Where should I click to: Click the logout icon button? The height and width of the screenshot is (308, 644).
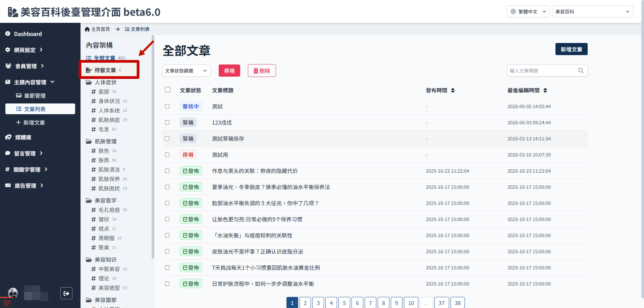(x=66, y=293)
